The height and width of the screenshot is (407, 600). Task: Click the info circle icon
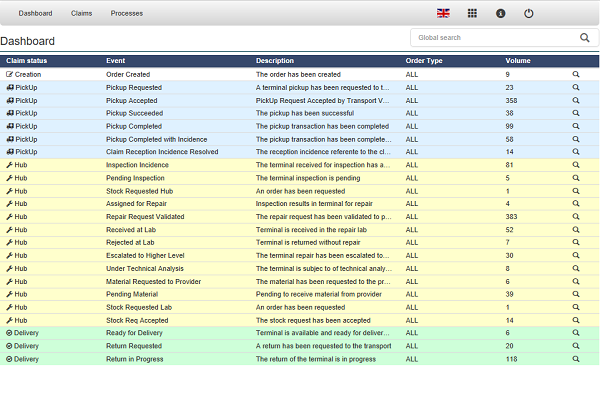click(500, 13)
